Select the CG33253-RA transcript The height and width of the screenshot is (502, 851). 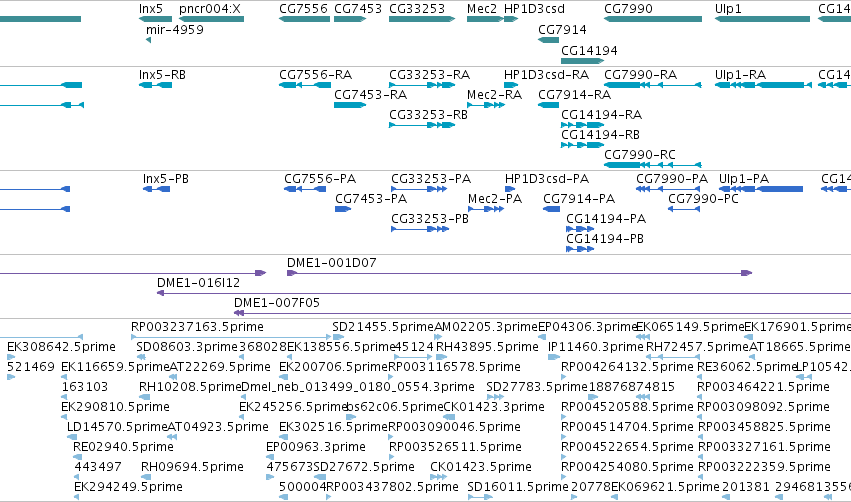point(422,85)
